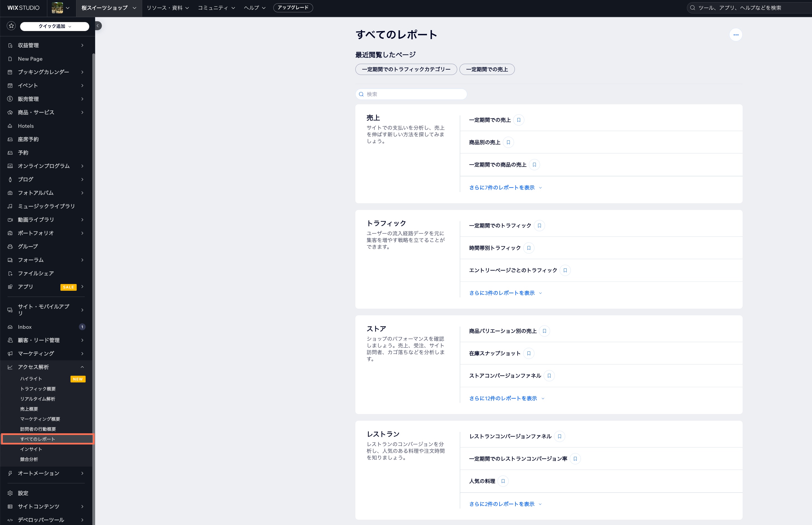Click the アップグレード button
Screen dimensions: 812x525
click(x=293, y=8)
